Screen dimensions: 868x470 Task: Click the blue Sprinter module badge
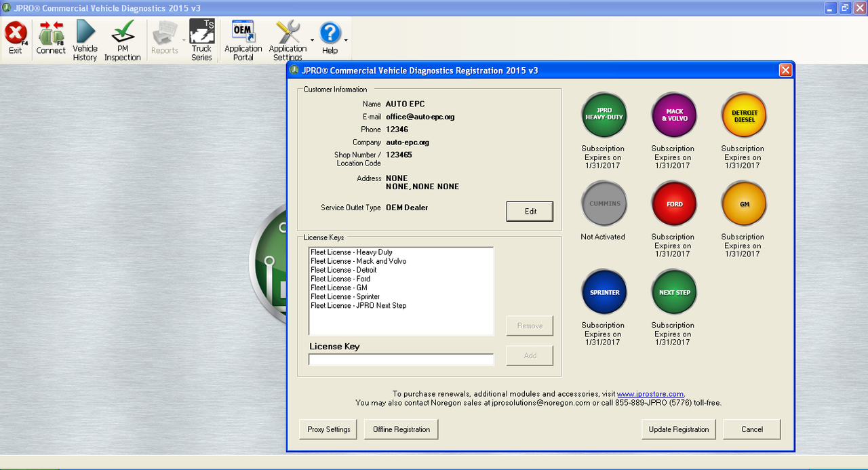click(604, 292)
